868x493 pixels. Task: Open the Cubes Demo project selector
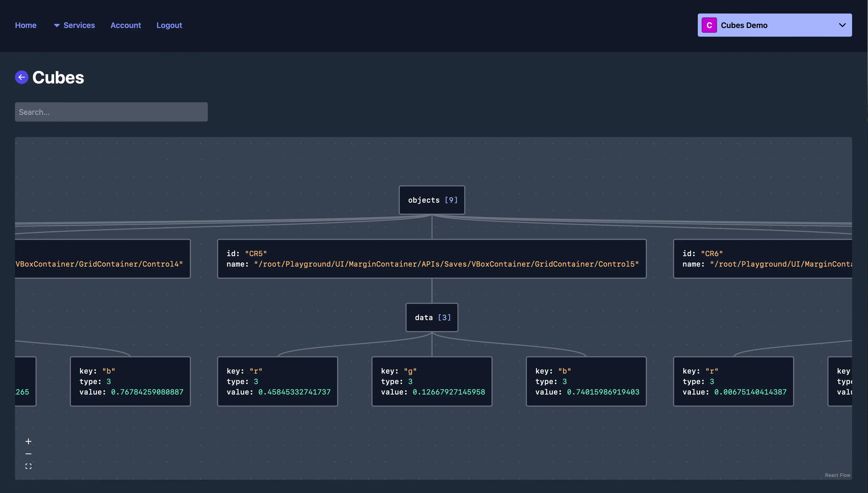point(775,25)
